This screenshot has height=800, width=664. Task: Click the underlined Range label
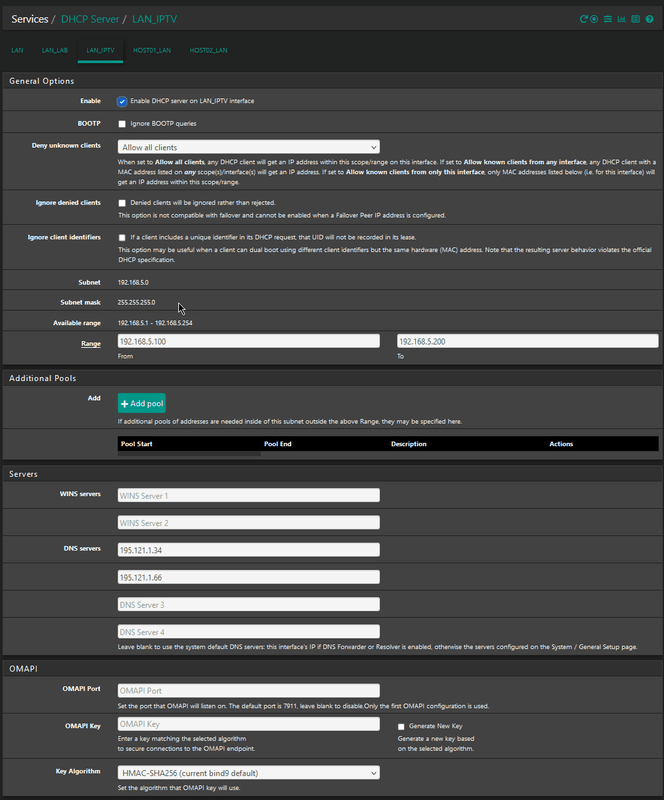pos(91,344)
